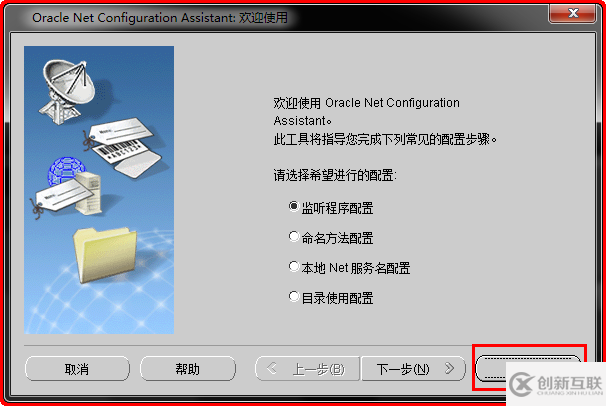This screenshot has width=606, height=406.
Task: Click the left chevron on 上一步 button
Action: click(x=272, y=368)
